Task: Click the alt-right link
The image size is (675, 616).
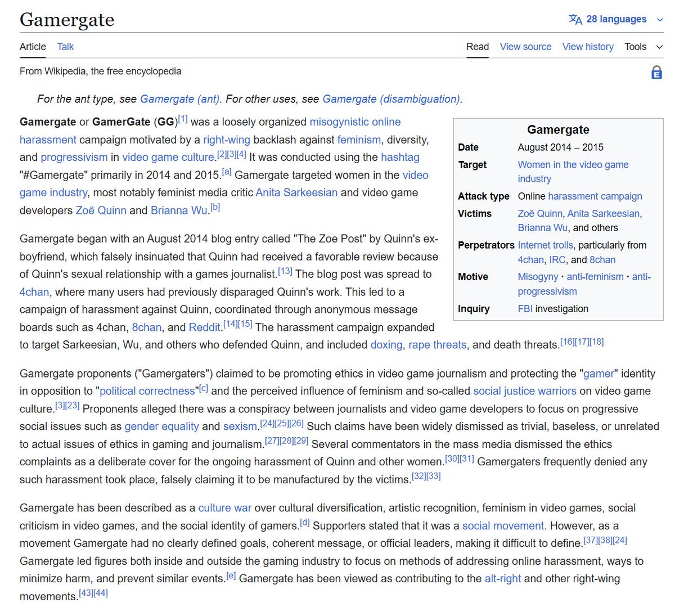Action: (x=502, y=578)
